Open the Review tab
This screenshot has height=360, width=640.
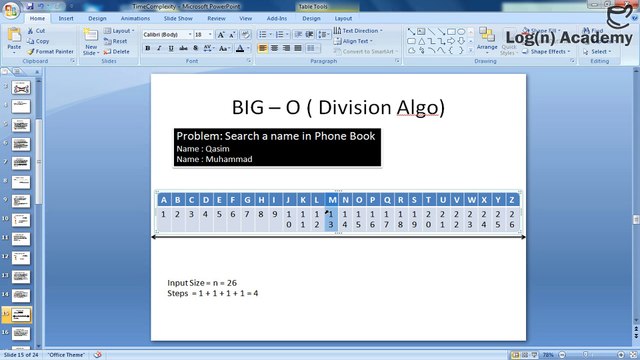(216, 18)
